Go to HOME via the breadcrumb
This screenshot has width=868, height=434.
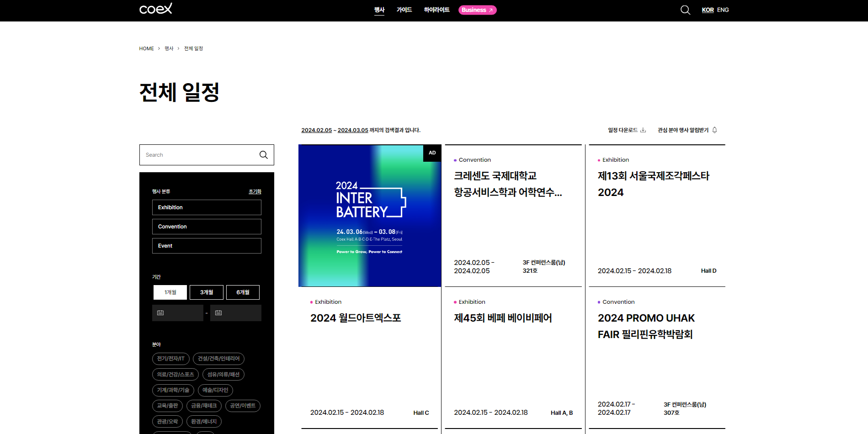(x=147, y=48)
